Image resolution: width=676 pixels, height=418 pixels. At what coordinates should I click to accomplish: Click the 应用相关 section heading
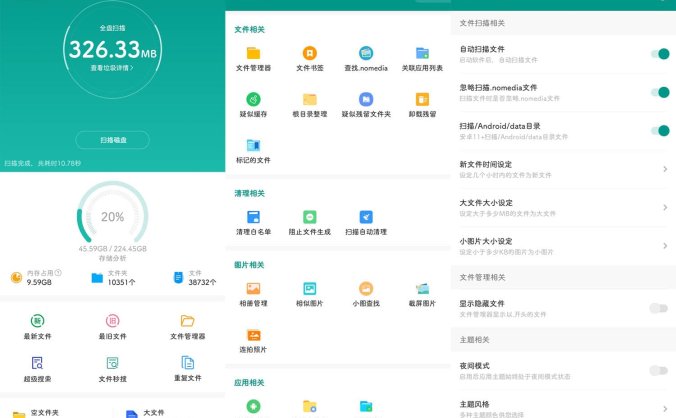pyautogui.click(x=249, y=382)
